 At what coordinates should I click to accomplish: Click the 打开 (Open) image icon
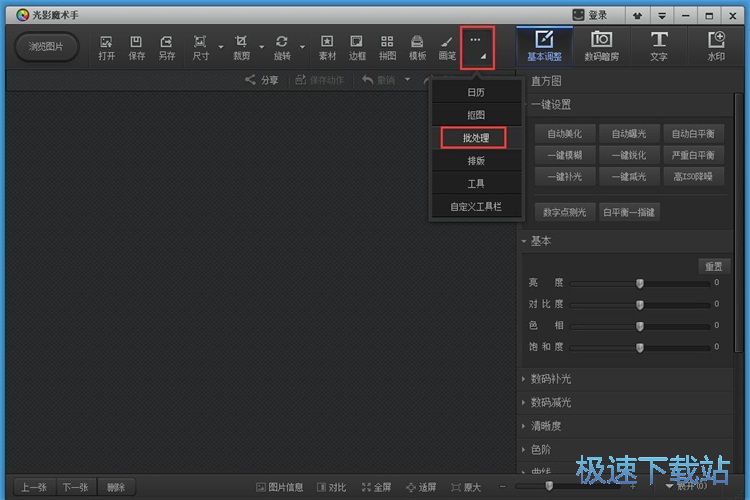tap(106, 42)
